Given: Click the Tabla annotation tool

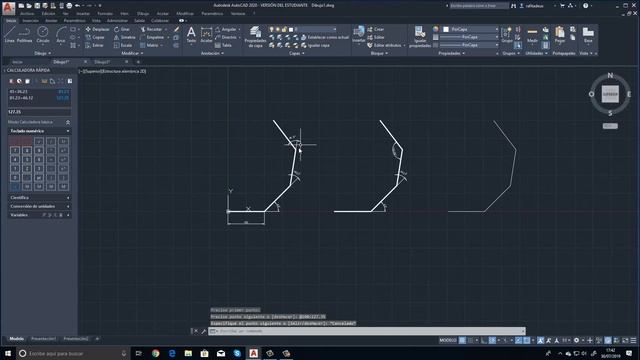Looking at the screenshot, I should pyautogui.click(x=223, y=45).
